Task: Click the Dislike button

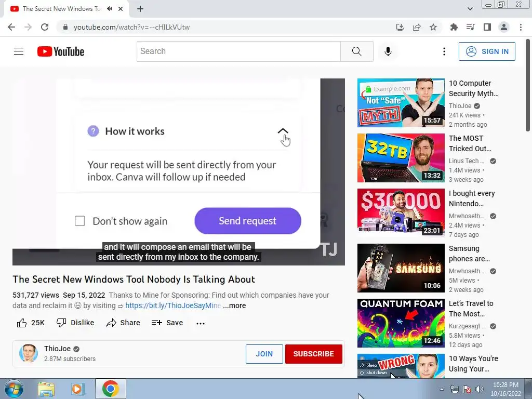Action: tap(75, 323)
